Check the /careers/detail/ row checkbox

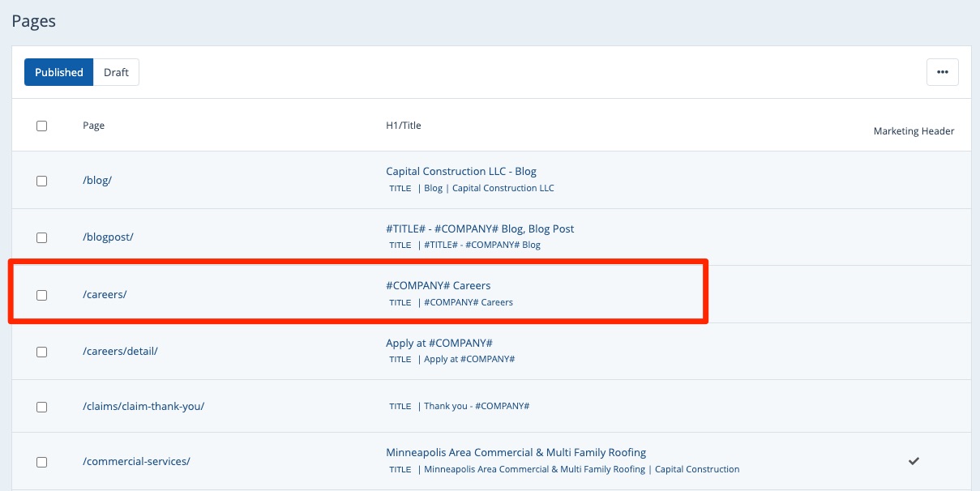point(42,352)
